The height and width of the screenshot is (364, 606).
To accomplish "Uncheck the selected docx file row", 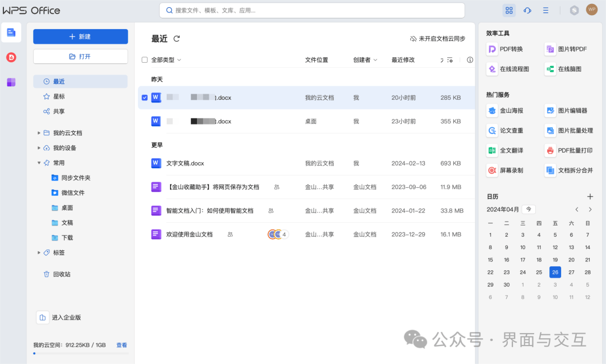I will pyautogui.click(x=144, y=97).
